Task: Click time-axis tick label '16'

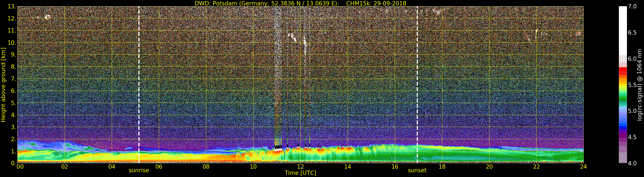Action: click(395, 167)
